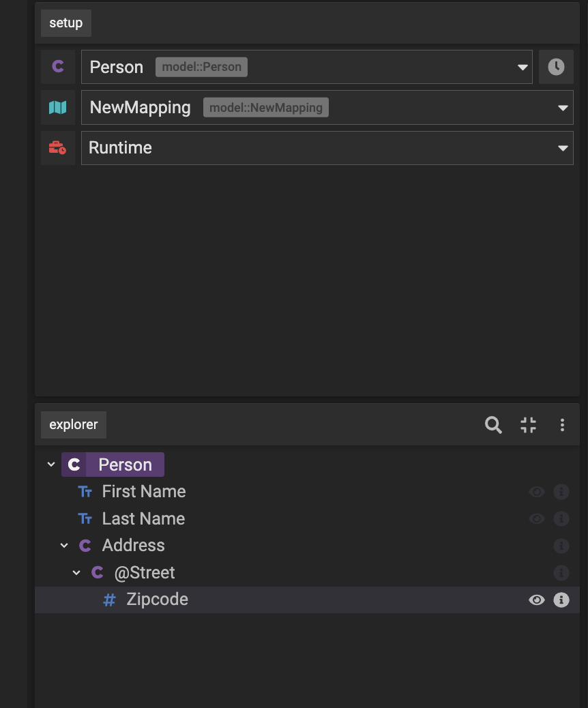Screen dimensions: 588x708
Task: Click the clock icon next to Person
Action: [x=556, y=67]
